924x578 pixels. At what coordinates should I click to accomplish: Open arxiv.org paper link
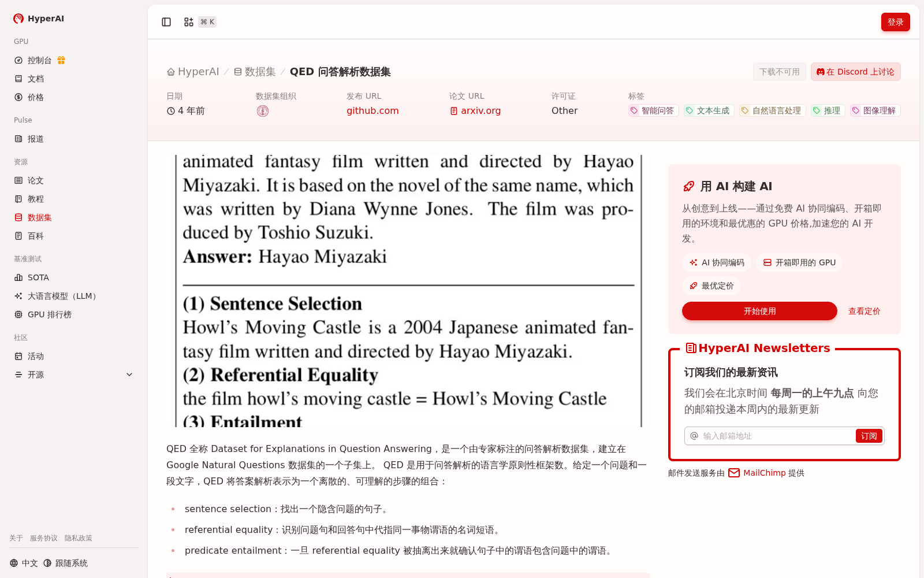click(x=475, y=110)
